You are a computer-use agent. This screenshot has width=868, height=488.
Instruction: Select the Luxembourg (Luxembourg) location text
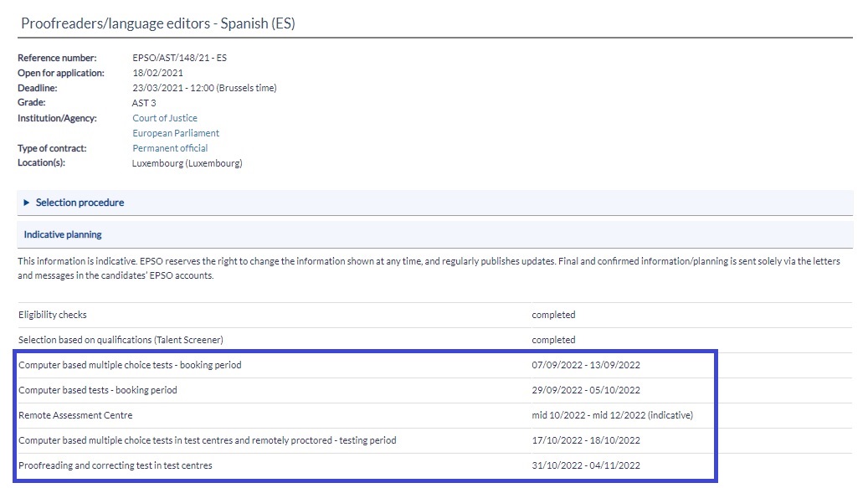[187, 163]
